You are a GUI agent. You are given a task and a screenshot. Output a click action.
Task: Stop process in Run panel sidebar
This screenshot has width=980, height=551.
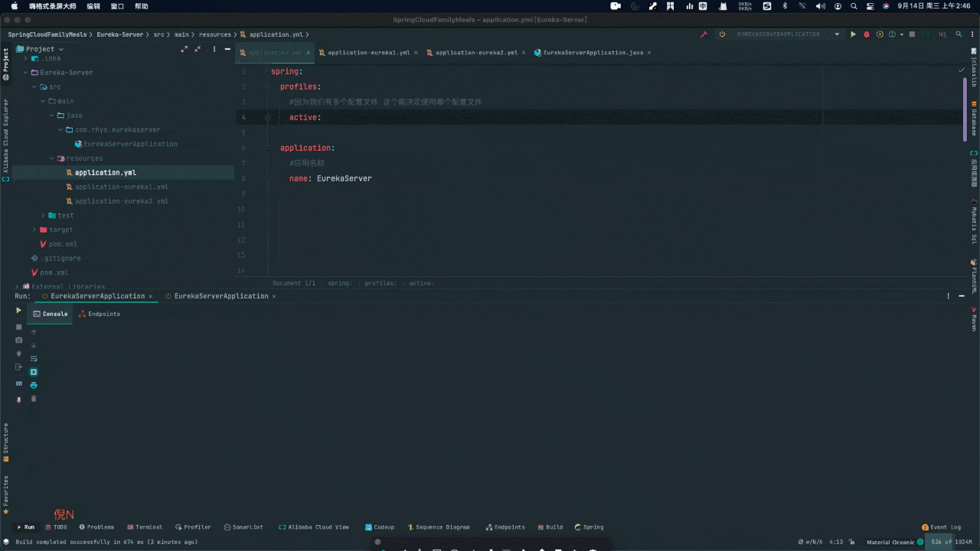pos(19,327)
